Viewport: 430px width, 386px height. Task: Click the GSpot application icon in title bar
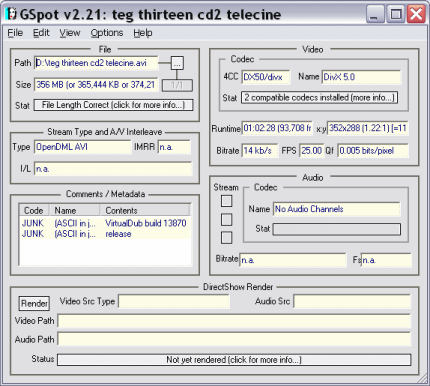(12, 14)
